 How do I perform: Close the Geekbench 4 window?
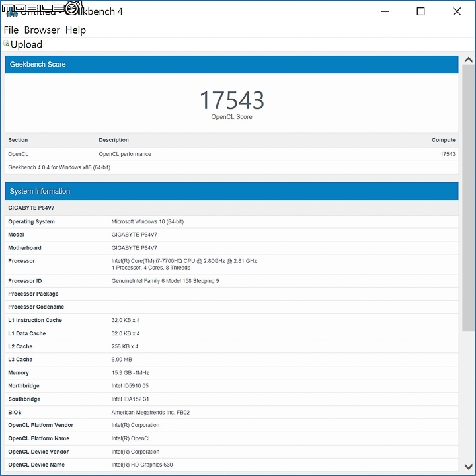(457, 11)
